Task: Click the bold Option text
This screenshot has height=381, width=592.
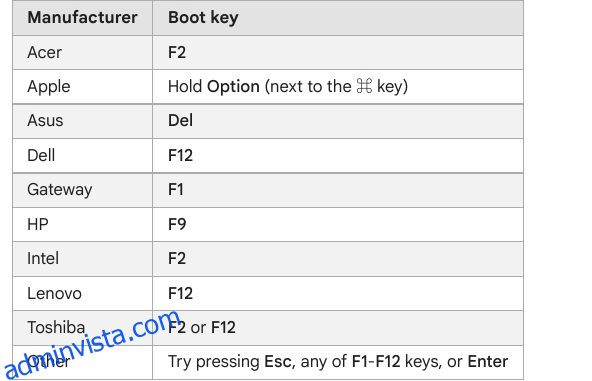Action: click(x=233, y=87)
